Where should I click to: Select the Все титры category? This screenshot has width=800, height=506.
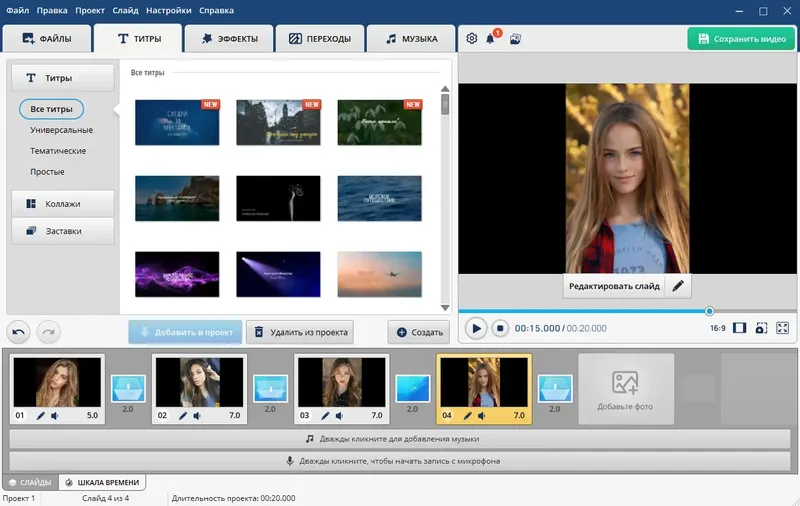51,109
